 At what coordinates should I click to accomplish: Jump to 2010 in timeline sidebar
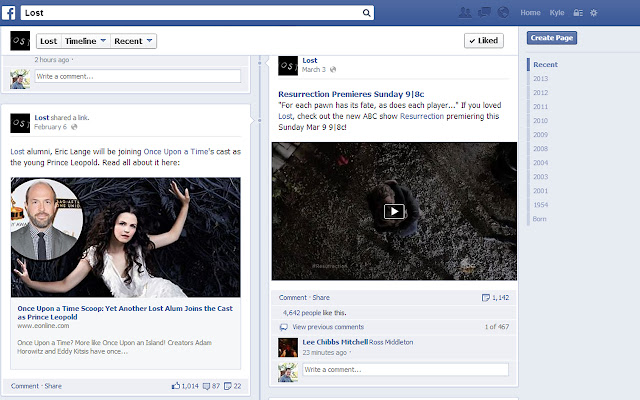point(540,121)
